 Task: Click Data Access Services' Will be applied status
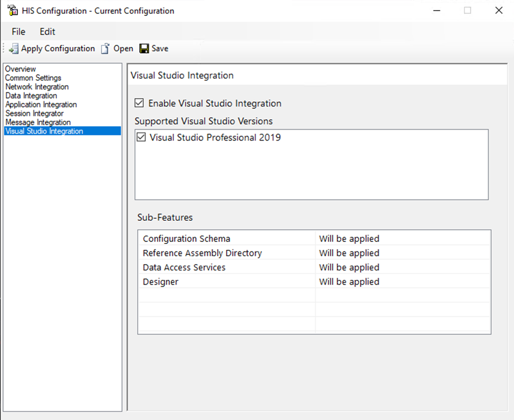349,267
